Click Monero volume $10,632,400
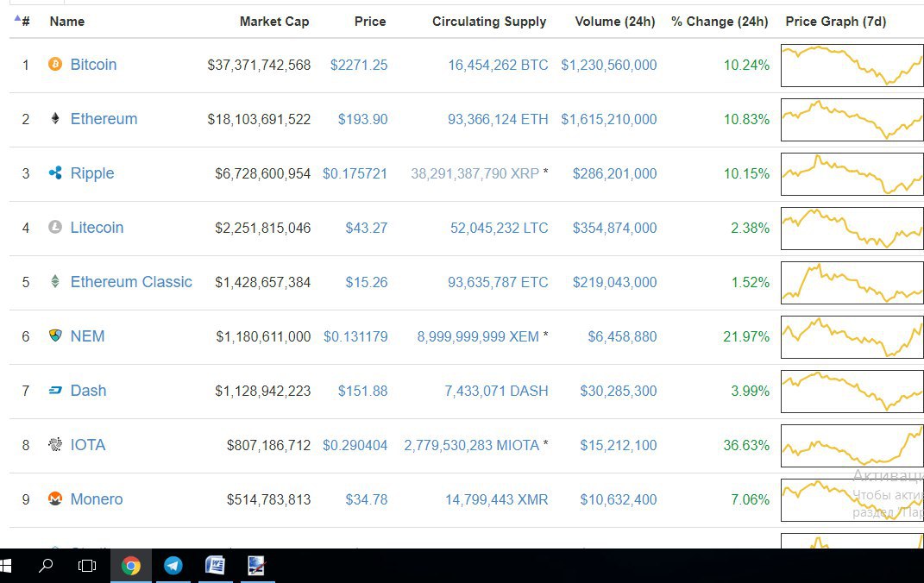924x583 pixels. (x=619, y=499)
